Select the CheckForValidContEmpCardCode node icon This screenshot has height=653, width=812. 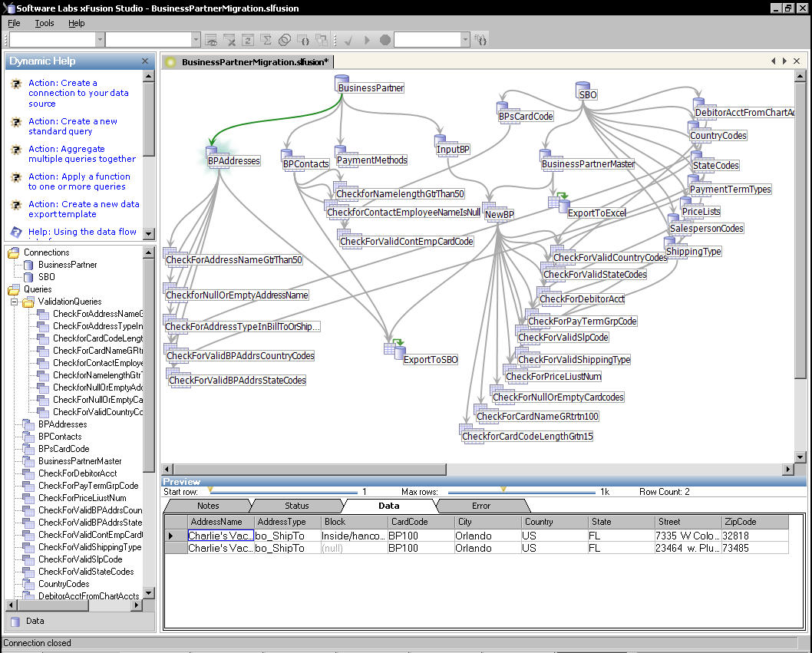tap(343, 233)
